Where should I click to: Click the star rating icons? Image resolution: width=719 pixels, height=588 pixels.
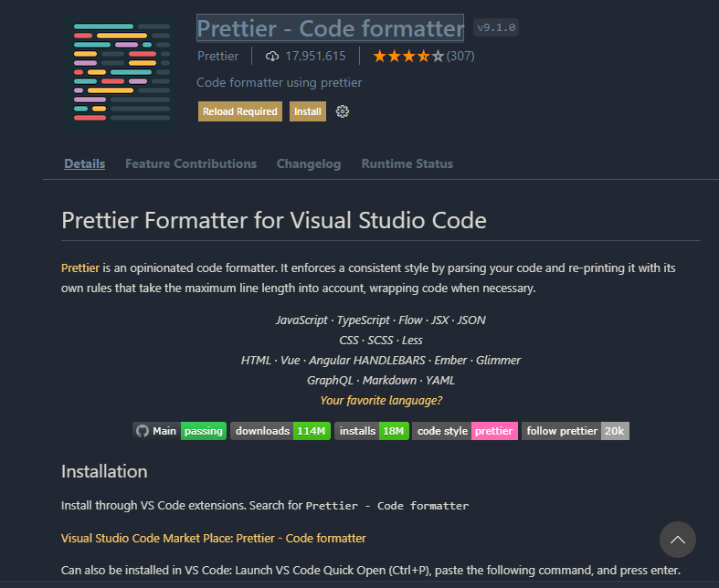coord(408,57)
